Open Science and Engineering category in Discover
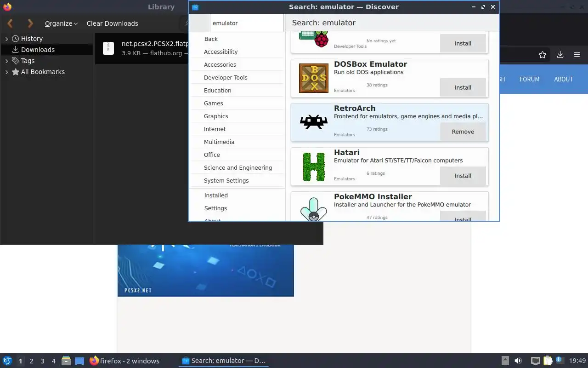588x368 pixels. coord(237,168)
